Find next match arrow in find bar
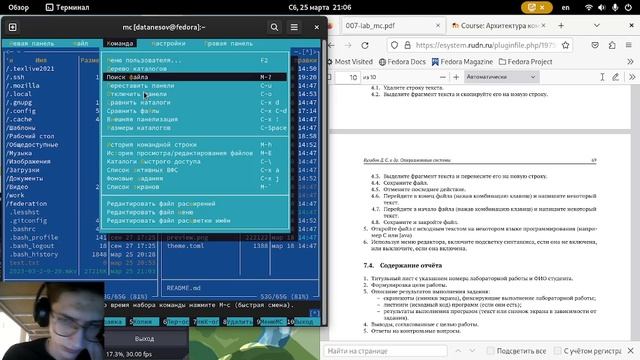640x360 pixels. point(472,351)
